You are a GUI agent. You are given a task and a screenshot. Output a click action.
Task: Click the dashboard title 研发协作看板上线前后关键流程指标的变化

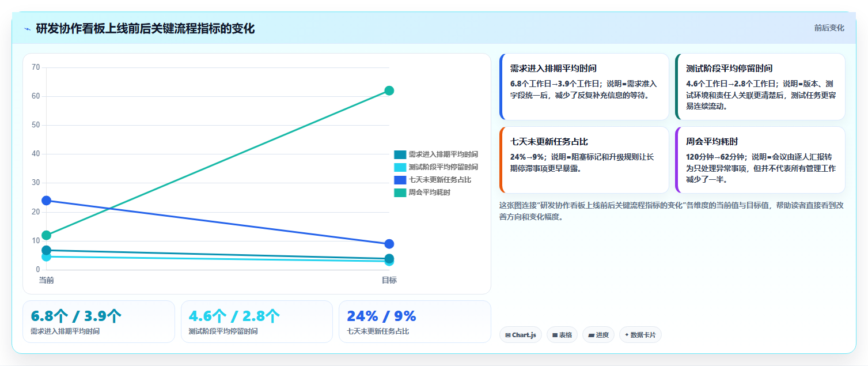click(x=145, y=29)
